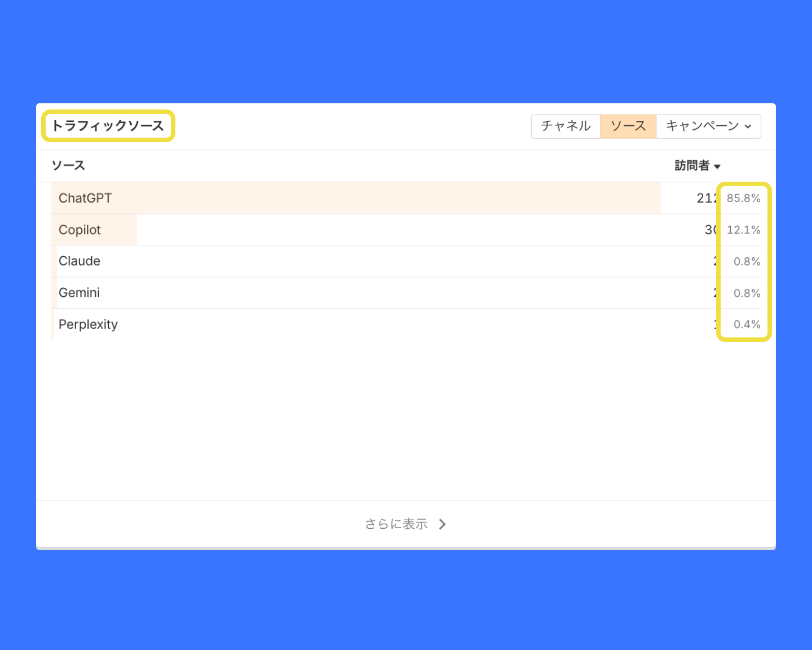
Task: Toggle the 訪問者 sort order arrow
Action: (717, 166)
